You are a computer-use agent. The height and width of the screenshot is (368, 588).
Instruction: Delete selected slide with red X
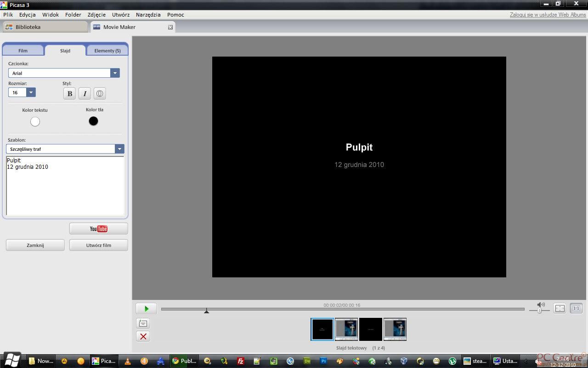pos(143,337)
